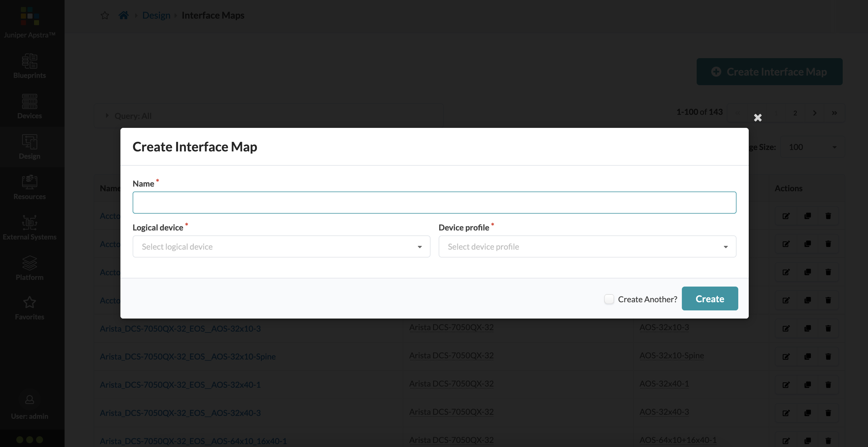
Task: Open Arista_DCS-7050QX-32_EOS__AOS-64x10_16x40-1 interface map
Action: coord(193,441)
